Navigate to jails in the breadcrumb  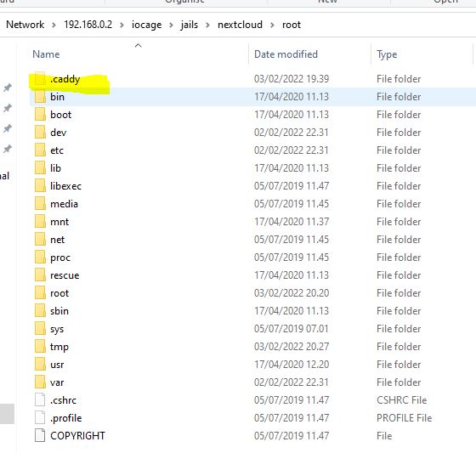(189, 25)
